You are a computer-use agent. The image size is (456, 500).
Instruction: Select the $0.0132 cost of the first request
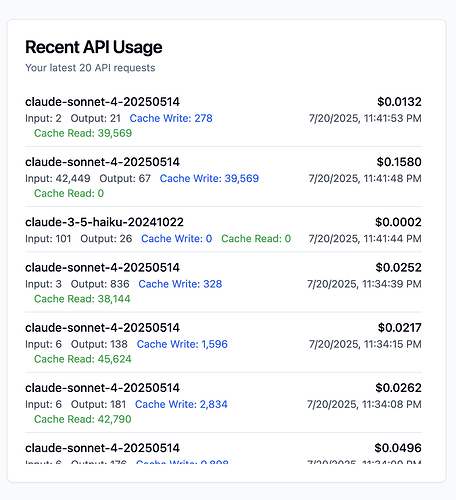click(x=399, y=102)
